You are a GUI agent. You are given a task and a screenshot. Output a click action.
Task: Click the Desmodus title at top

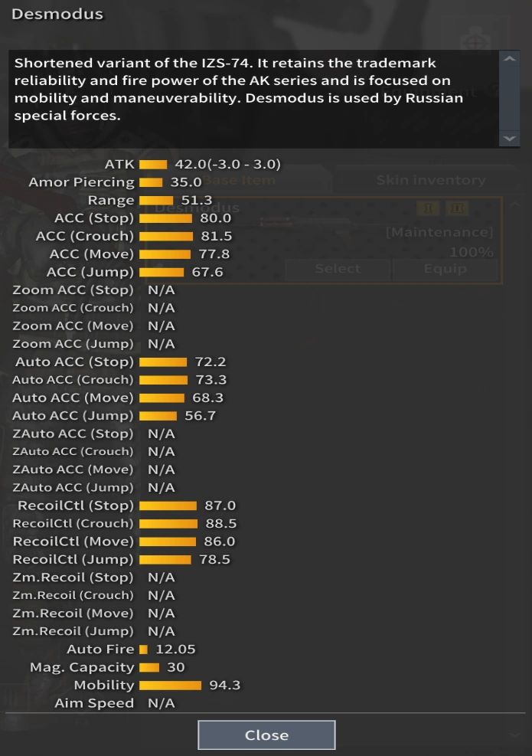pyautogui.click(x=57, y=15)
